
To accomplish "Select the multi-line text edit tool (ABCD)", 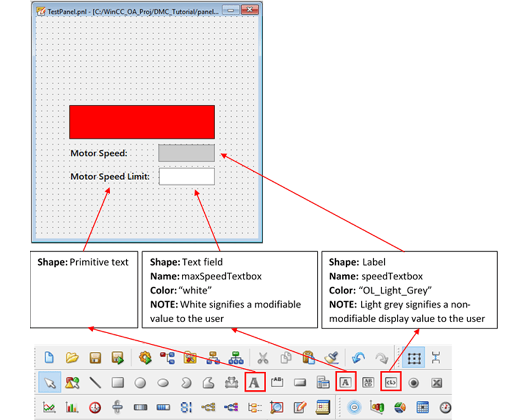I will point(368,382).
